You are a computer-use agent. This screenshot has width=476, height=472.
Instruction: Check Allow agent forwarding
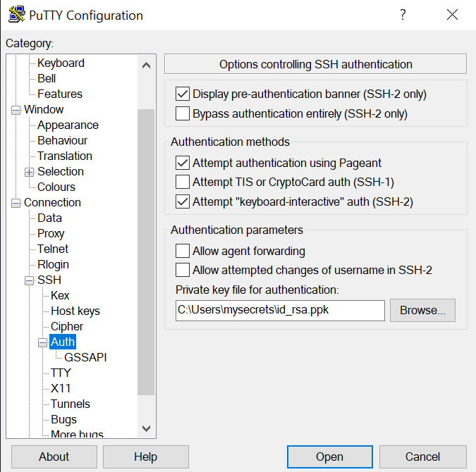click(183, 251)
